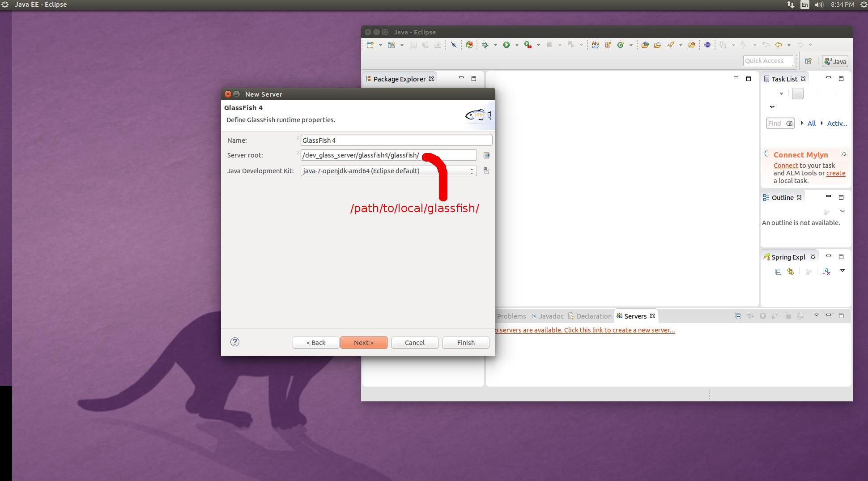Image resolution: width=868 pixels, height=481 pixels.
Task: Open the Spring Explorer view menu triangle
Action: 842,271
